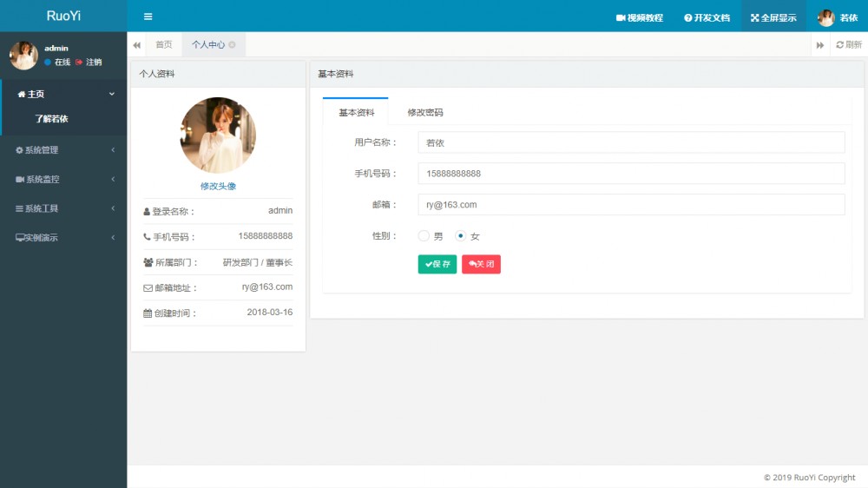Click the © 2019 RuoYi Copyright footer
The height and width of the screenshot is (488, 868).
[x=809, y=478]
